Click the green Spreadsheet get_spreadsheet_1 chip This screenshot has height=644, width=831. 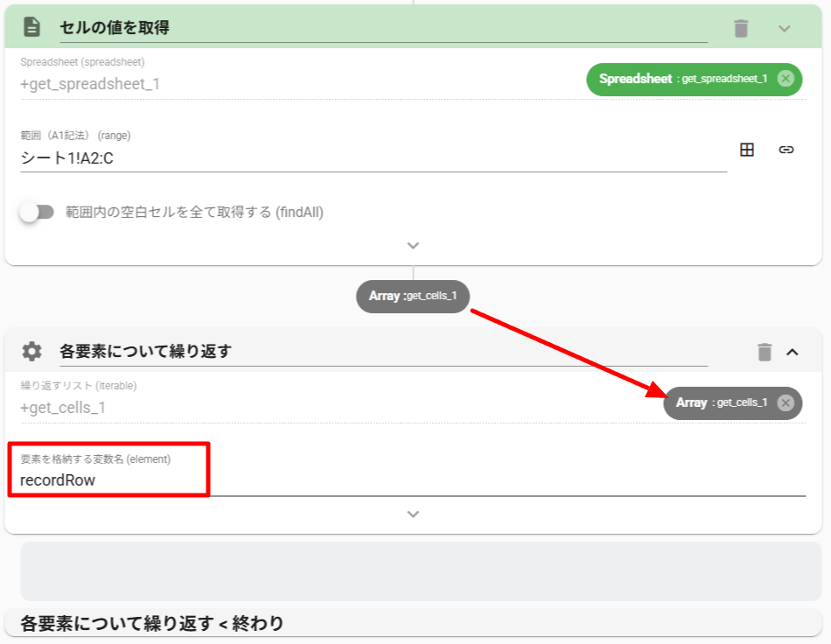point(682,79)
